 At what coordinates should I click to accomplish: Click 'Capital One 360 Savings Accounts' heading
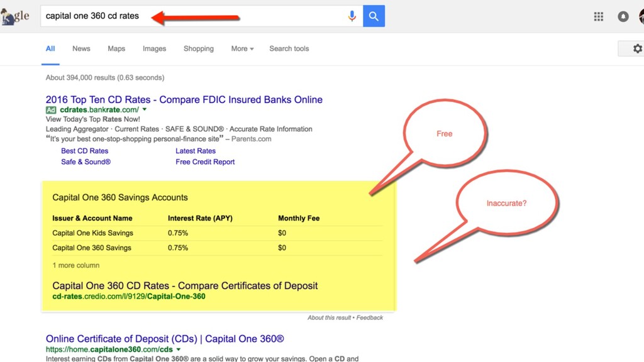[120, 197]
